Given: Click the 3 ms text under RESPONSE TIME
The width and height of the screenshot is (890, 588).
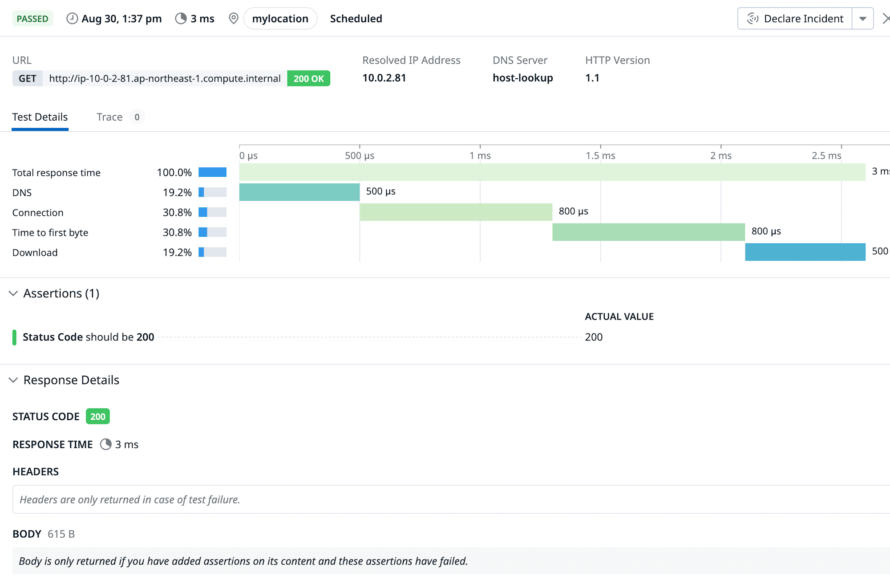Looking at the screenshot, I should point(127,444).
